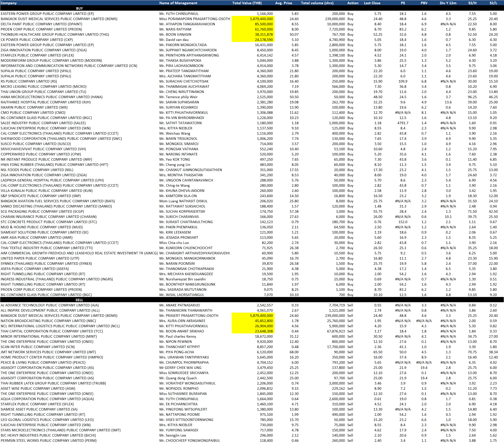The width and height of the screenshot is (504, 443).
Task: Select SALEE INDUSTRY (SALEE) company cell
Action: point(43,123)
